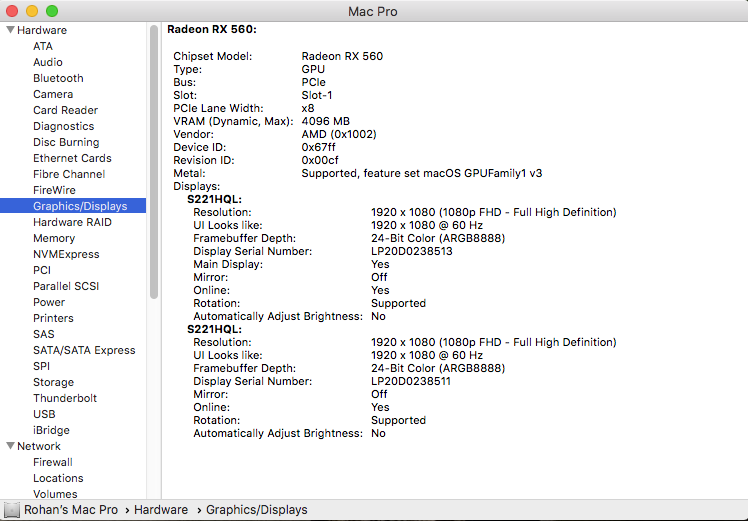
Task: Click serial number LP20D0238511
Action: (x=411, y=381)
